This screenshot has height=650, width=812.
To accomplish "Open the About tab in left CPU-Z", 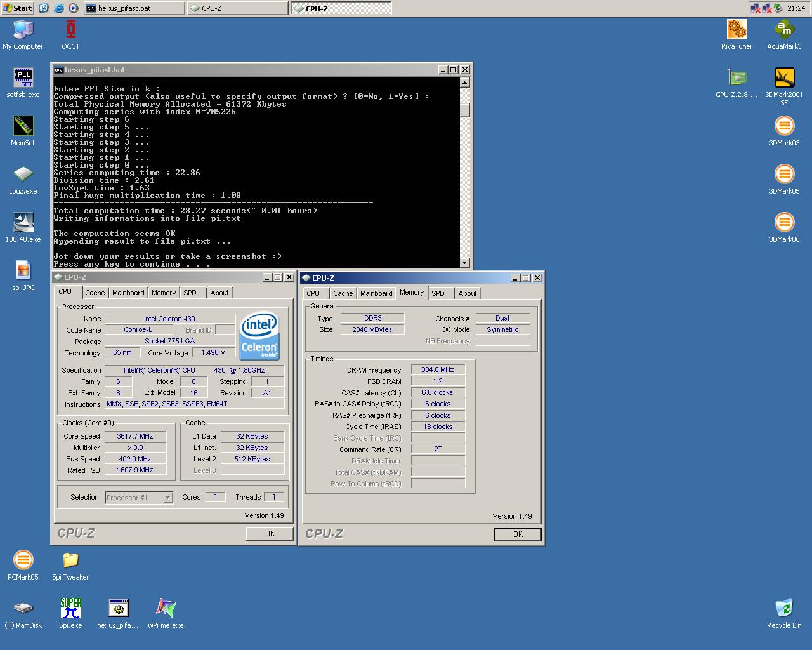I will click(x=219, y=293).
